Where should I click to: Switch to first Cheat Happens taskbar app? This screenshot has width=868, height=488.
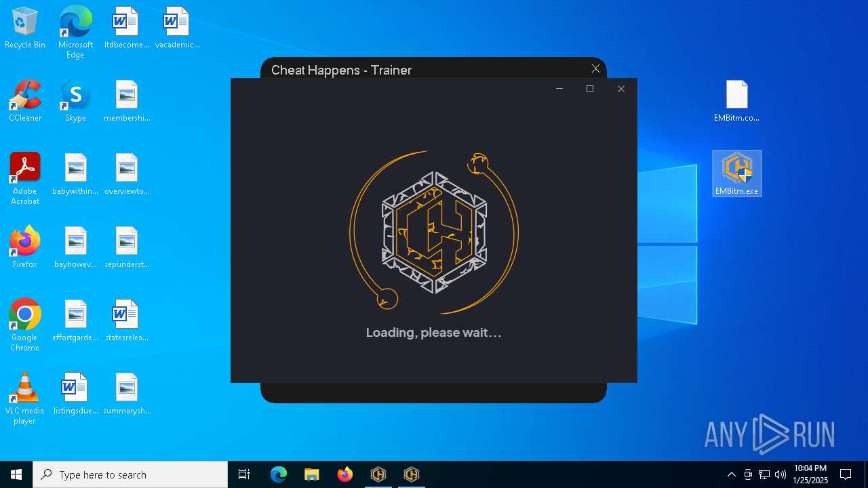378,474
